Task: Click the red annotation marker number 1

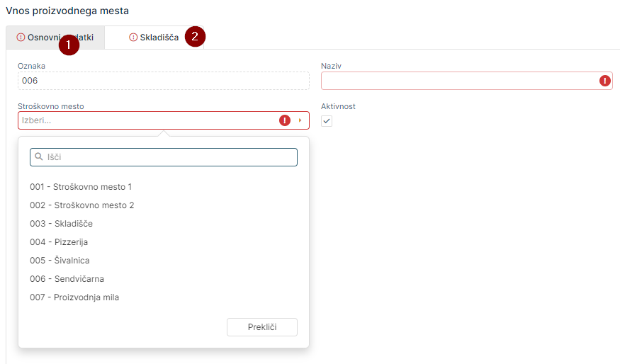Action: tap(69, 46)
